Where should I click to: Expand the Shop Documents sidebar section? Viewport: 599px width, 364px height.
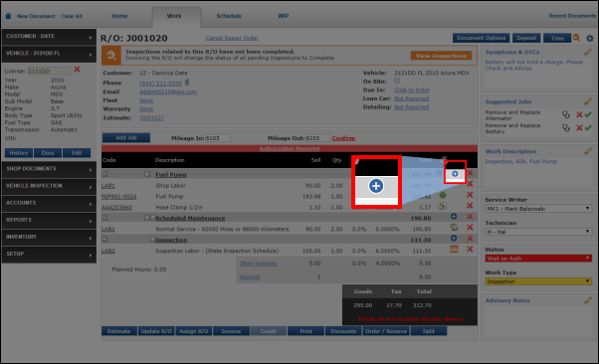(49, 169)
